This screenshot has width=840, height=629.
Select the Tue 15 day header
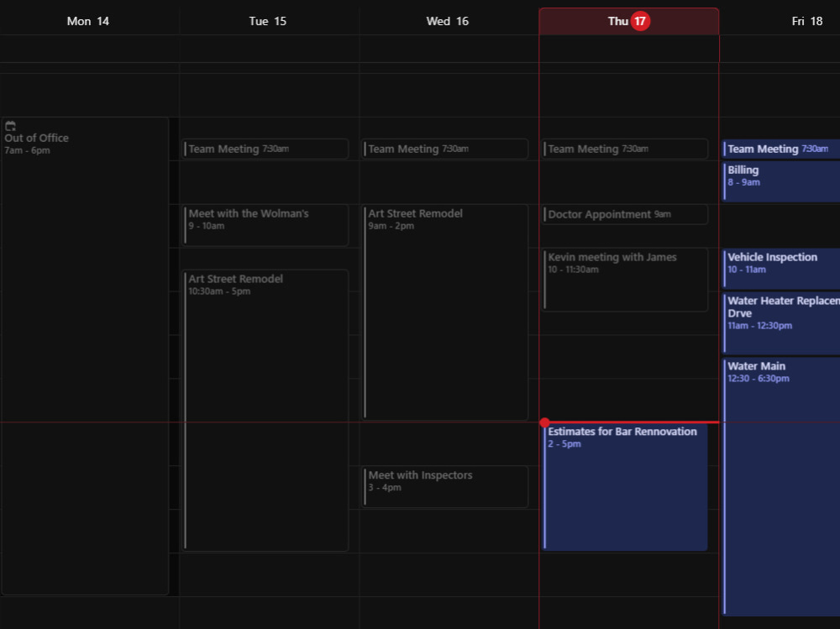[x=268, y=22]
